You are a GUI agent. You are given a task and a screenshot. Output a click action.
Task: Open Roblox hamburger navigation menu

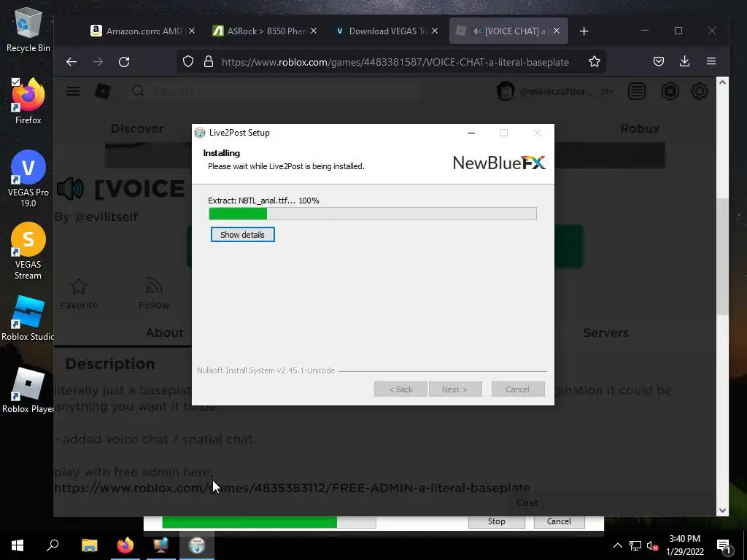(x=73, y=91)
